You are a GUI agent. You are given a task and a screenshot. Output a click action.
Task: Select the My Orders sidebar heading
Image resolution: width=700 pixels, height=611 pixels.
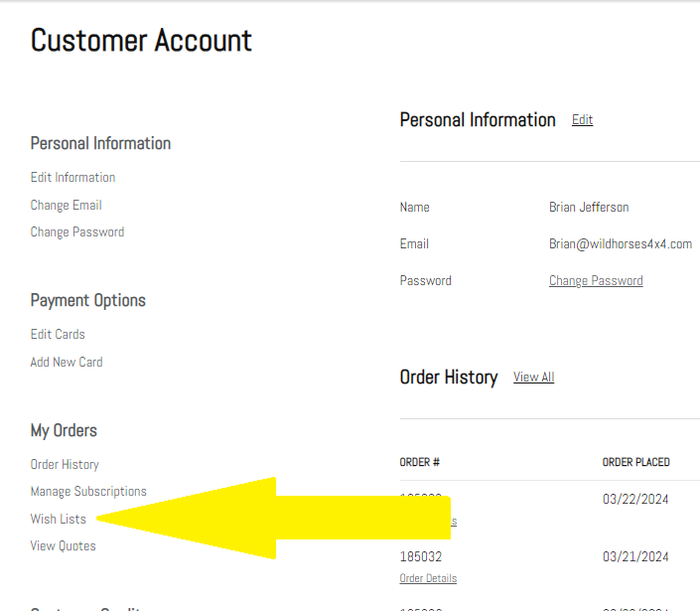click(x=64, y=431)
